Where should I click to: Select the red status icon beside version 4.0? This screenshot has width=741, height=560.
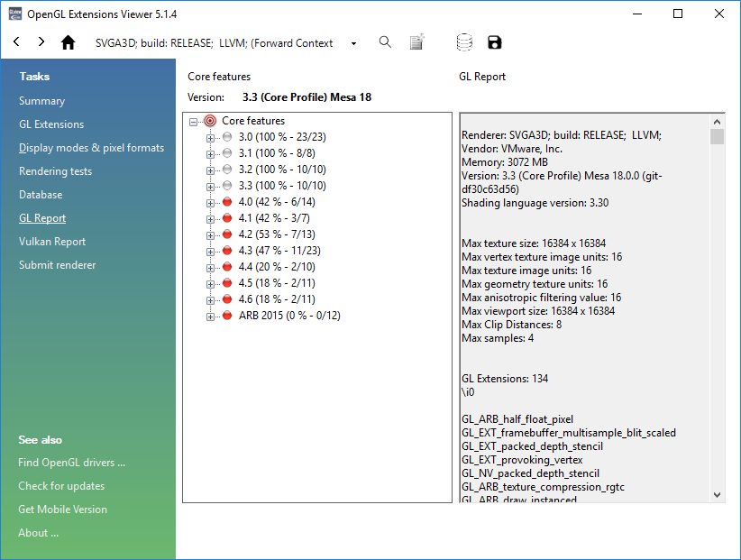tap(226, 201)
